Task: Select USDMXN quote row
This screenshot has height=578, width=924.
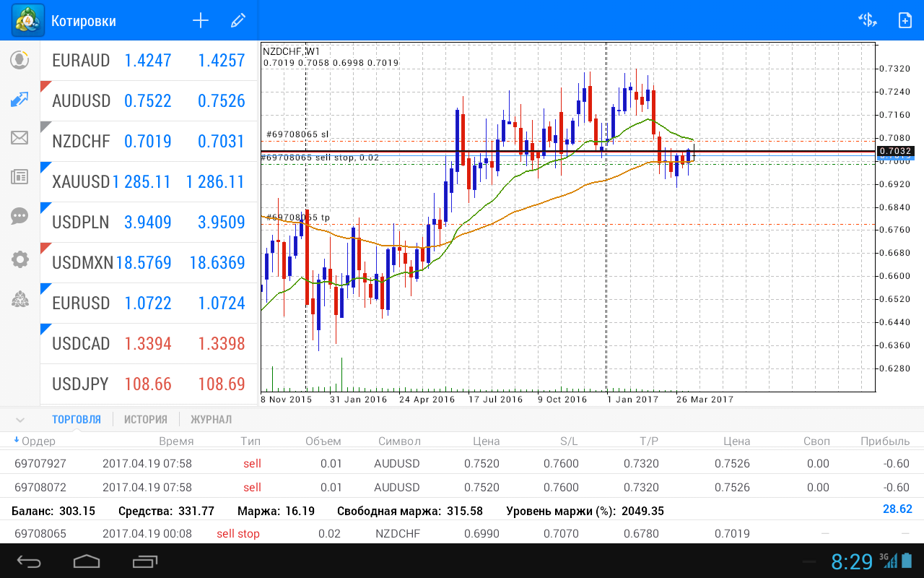Action: pyautogui.click(x=149, y=263)
